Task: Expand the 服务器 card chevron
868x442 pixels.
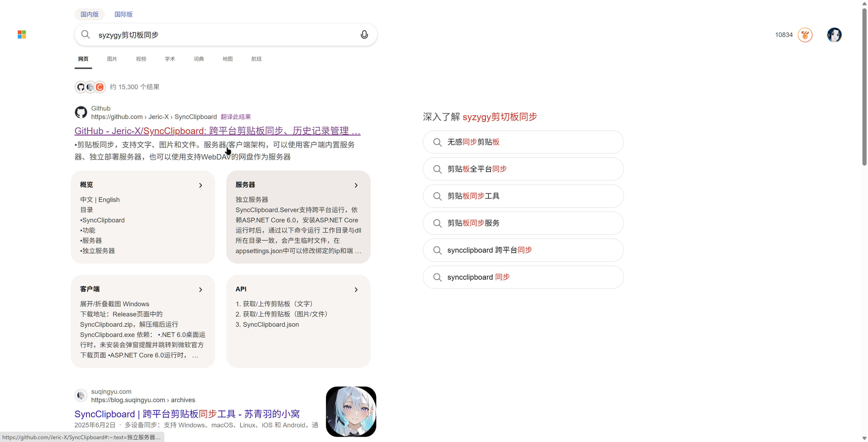Action: [356, 185]
